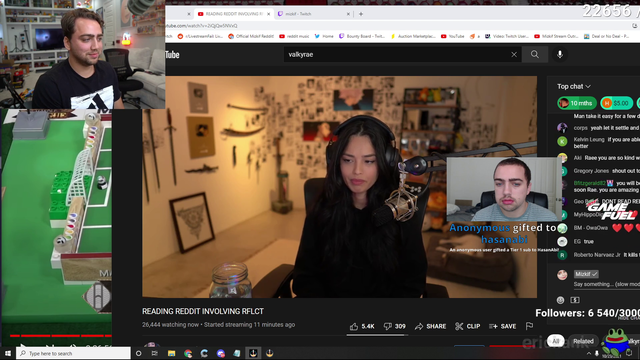The image size is (640, 360).
Task: Close the READING REDDIT tab
Action: click(x=269, y=14)
